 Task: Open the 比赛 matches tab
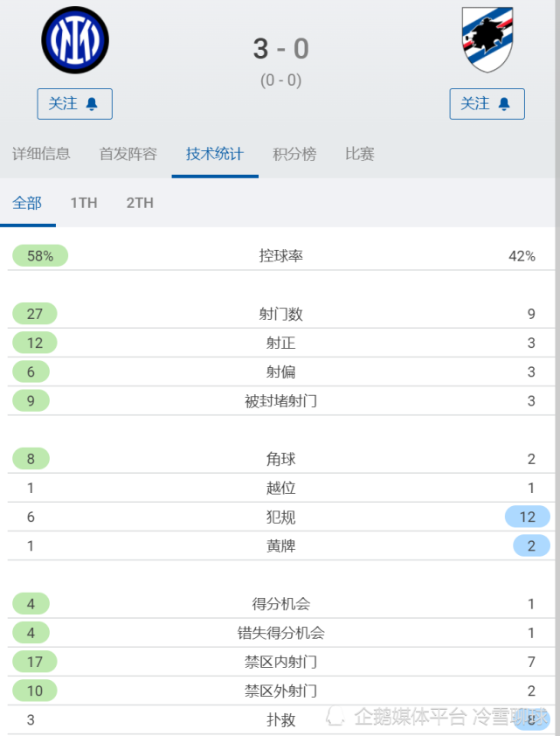click(x=358, y=153)
